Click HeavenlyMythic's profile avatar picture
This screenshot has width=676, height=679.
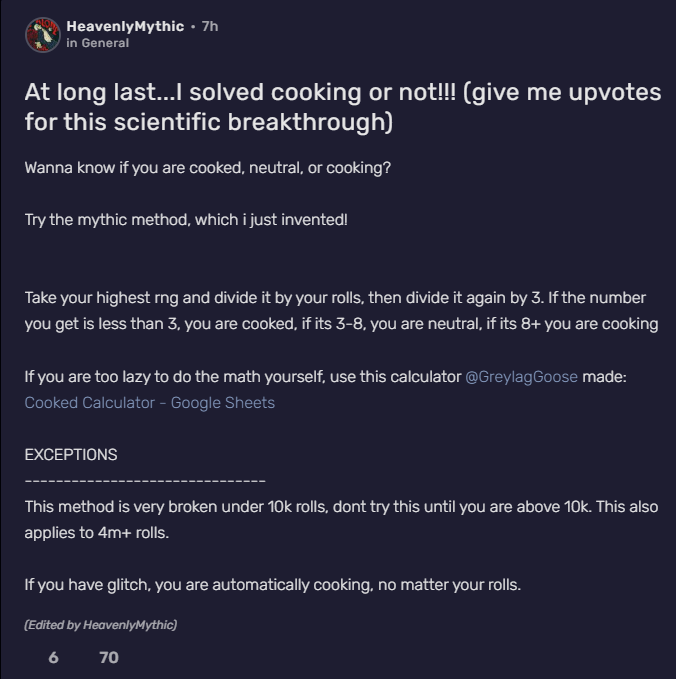(x=42, y=34)
